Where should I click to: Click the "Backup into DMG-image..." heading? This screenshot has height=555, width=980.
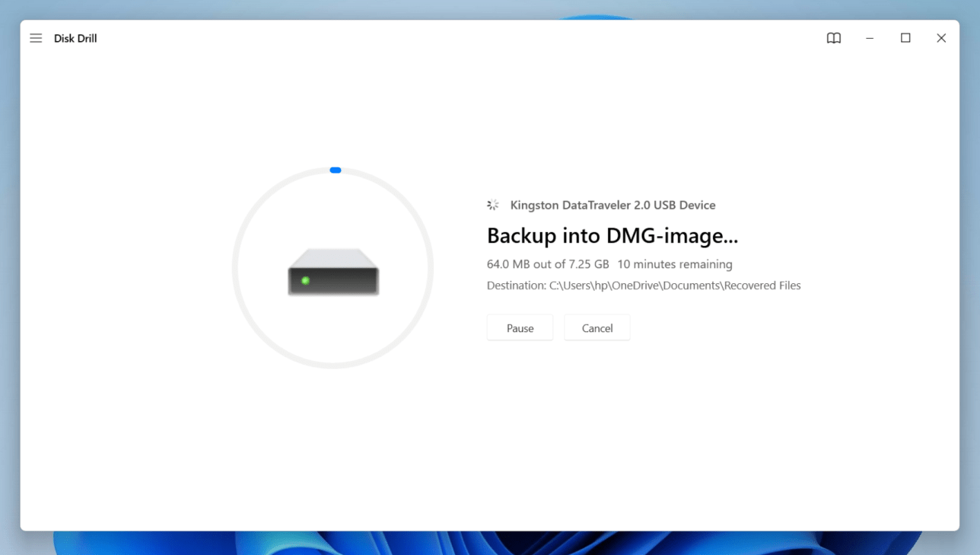[x=612, y=235]
